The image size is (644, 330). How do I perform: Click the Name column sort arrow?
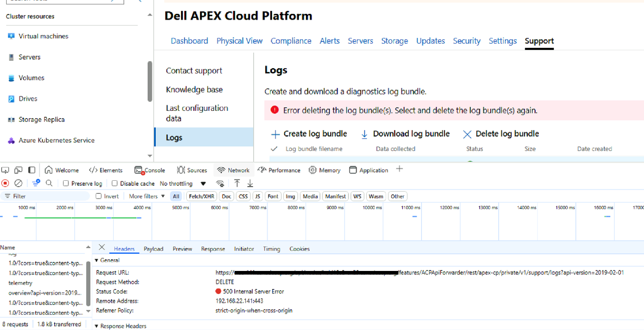[88, 247]
